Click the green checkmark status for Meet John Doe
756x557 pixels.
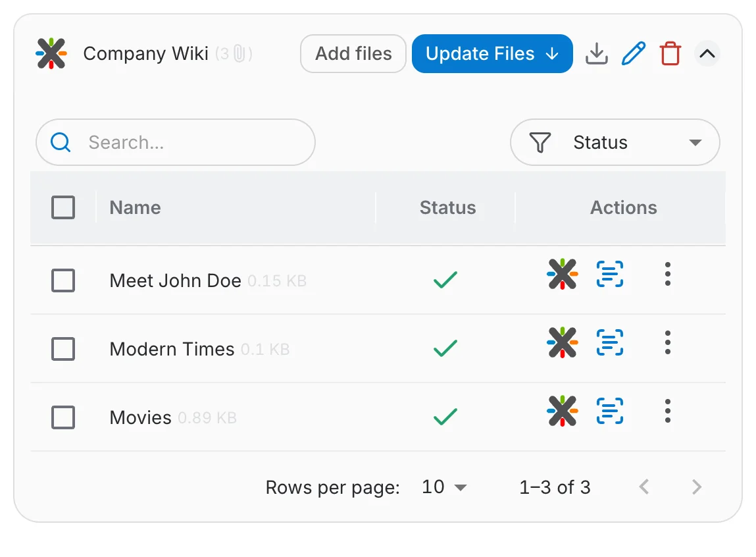[x=445, y=280]
